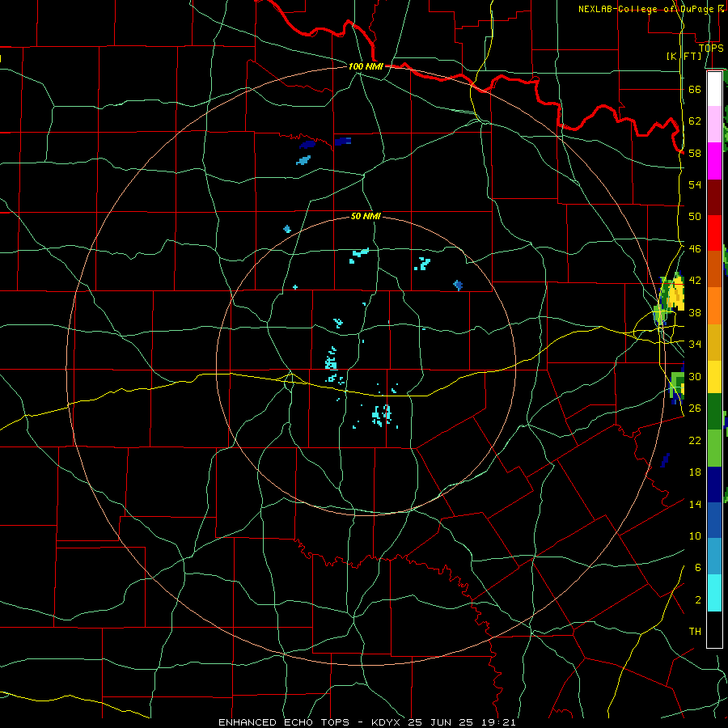Click the TH legend label

coord(695,631)
